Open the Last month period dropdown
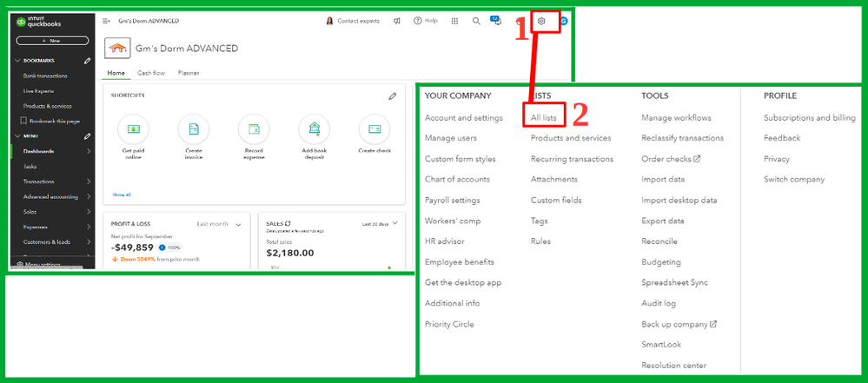This screenshot has width=868, height=383. 219,224
